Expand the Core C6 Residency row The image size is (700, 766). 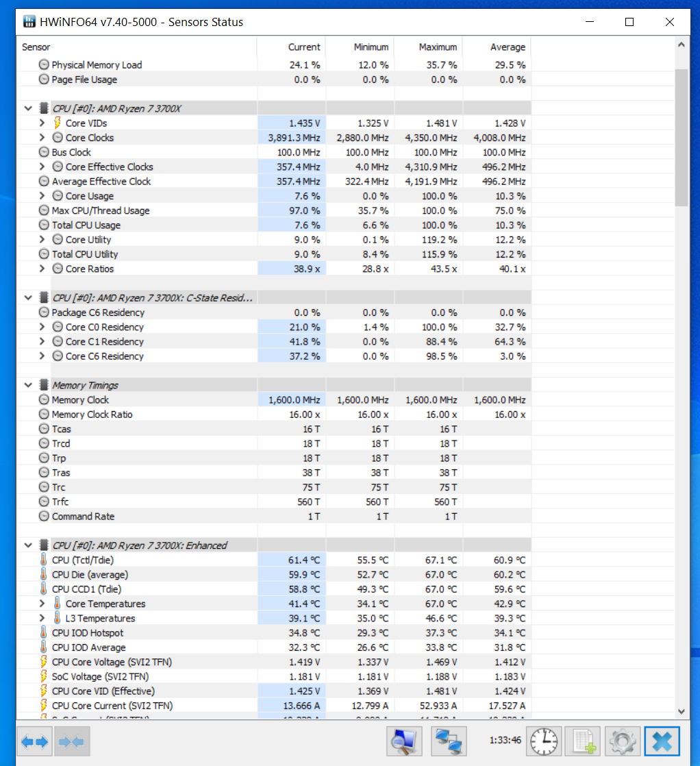tap(42, 356)
